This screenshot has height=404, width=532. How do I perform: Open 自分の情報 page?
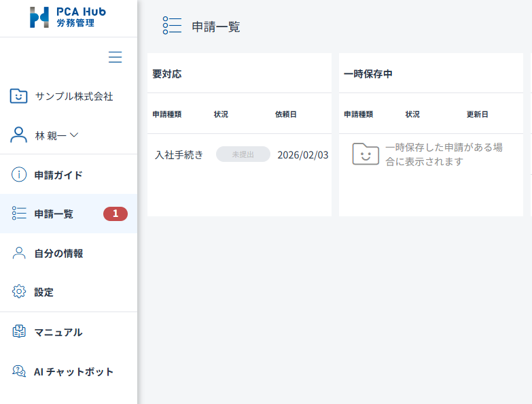click(58, 253)
